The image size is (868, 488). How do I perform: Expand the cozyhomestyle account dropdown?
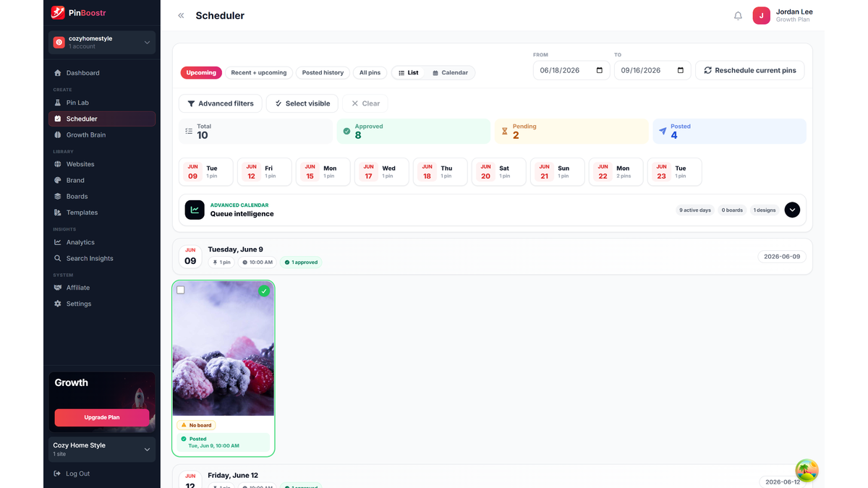pos(147,43)
